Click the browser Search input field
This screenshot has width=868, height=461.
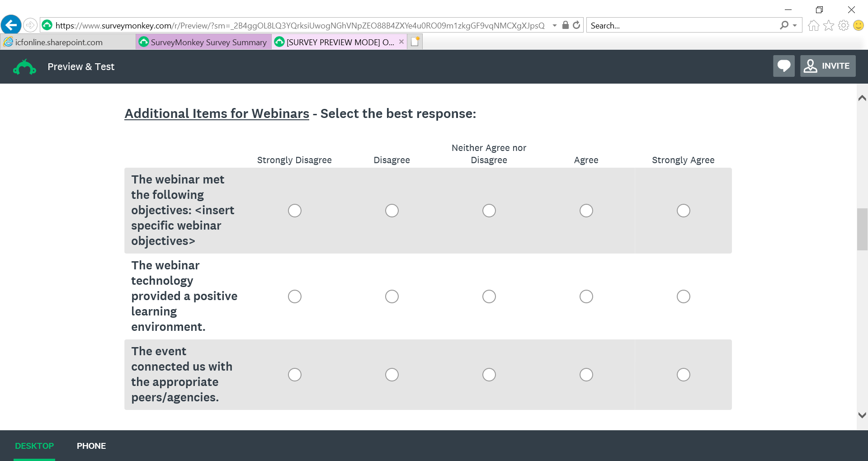[683, 26]
